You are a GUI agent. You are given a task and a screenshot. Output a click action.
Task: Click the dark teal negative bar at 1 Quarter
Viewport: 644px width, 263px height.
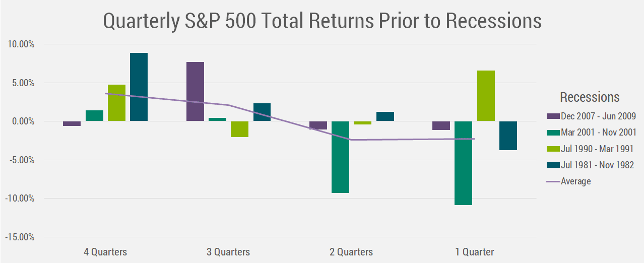click(508, 136)
